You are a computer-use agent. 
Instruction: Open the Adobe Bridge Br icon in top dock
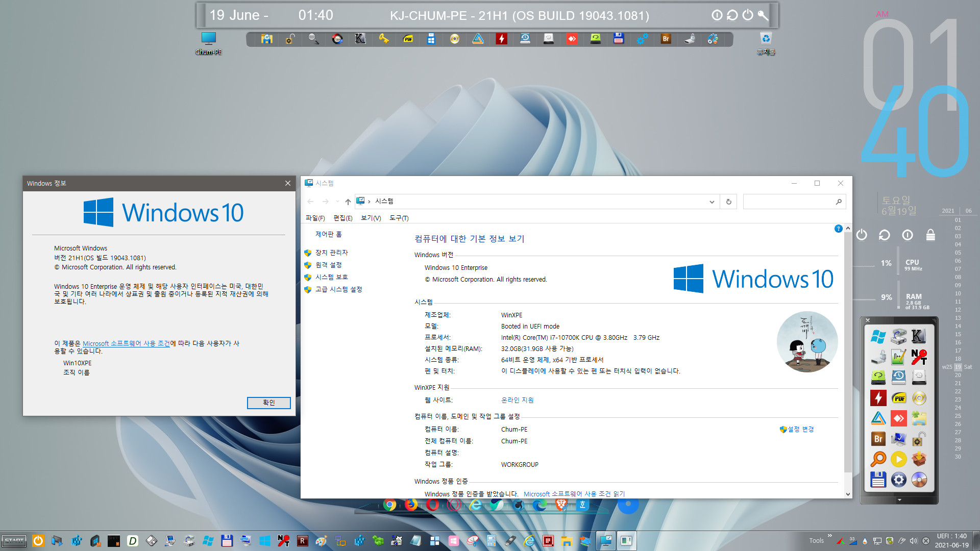click(666, 39)
